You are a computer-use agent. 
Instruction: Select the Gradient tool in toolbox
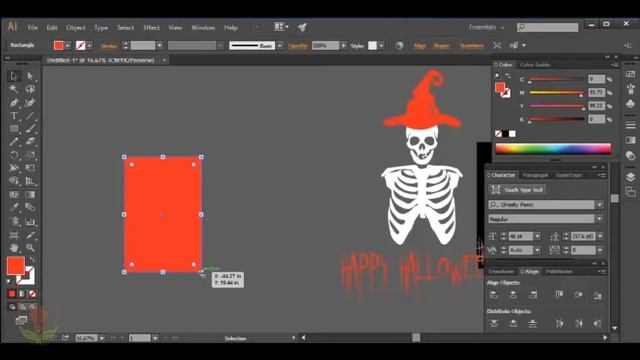coord(30,195)
